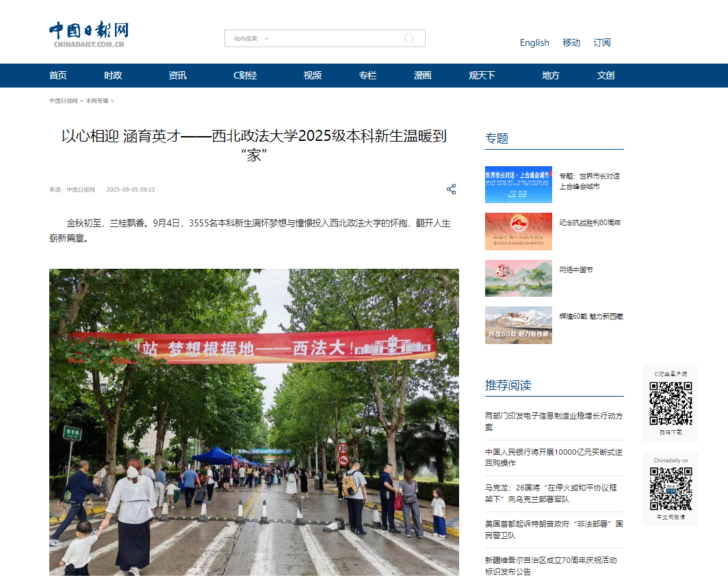Click the 订阅 subscribe link
The width and height of the screenshot is (728, 582).
tap(602, 42)
